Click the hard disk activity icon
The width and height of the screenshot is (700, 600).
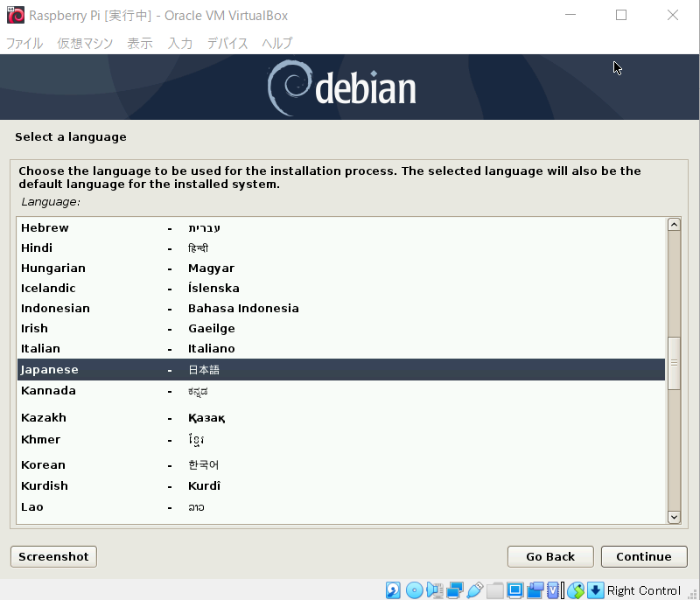click(393, 590)
